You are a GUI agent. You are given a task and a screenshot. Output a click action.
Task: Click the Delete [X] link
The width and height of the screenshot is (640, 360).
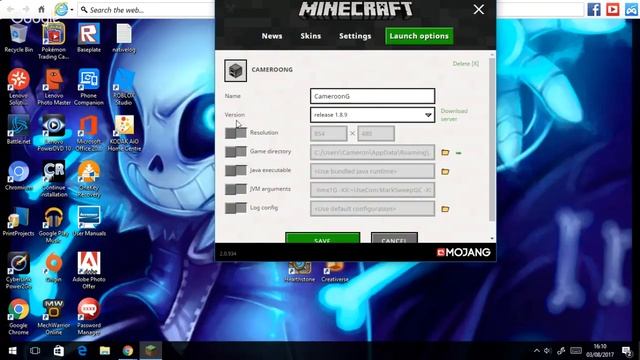[x=465, y=64]
